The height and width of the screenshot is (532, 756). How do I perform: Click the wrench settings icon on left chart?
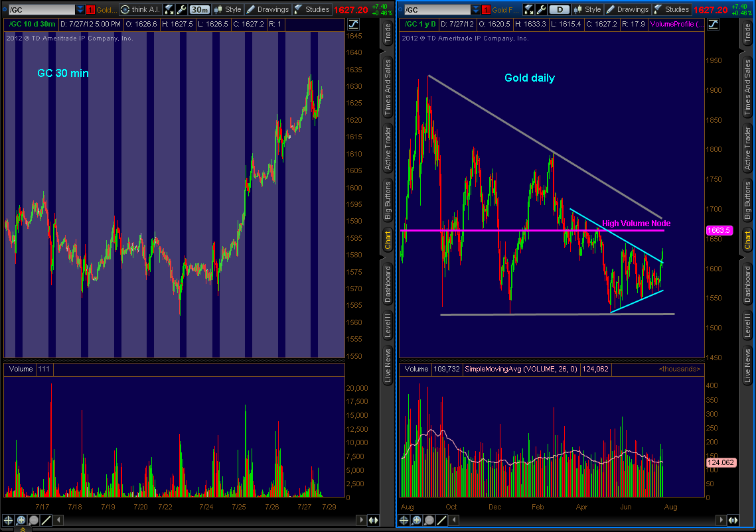(181, 9)
